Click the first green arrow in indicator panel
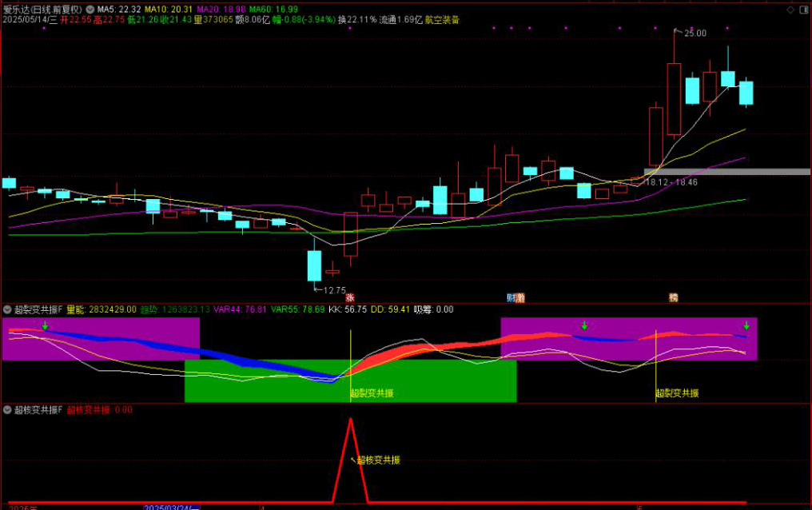This screenshot has height=510, width=812. (x=46, y=325)
